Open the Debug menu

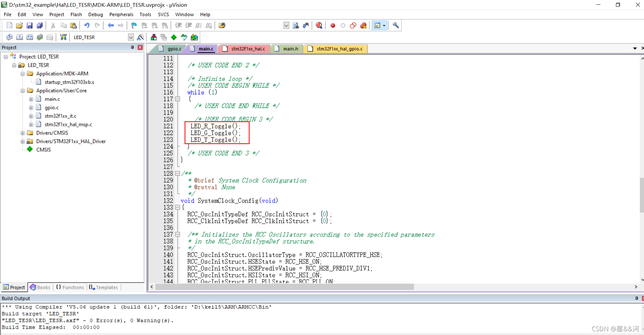point(96,15)
